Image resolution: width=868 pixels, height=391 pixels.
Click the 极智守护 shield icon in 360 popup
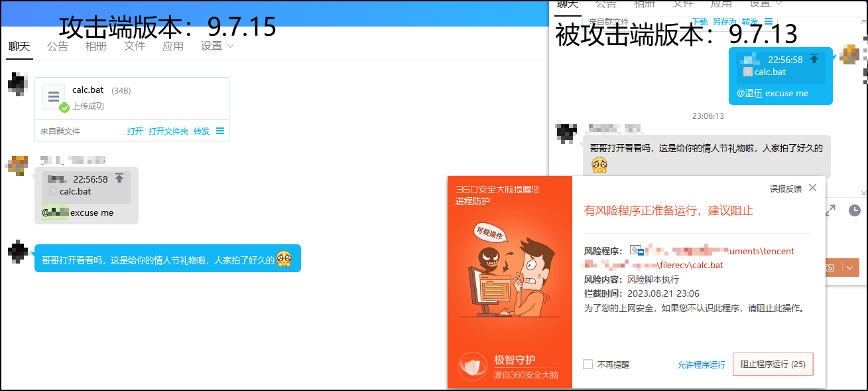[473, 367]
